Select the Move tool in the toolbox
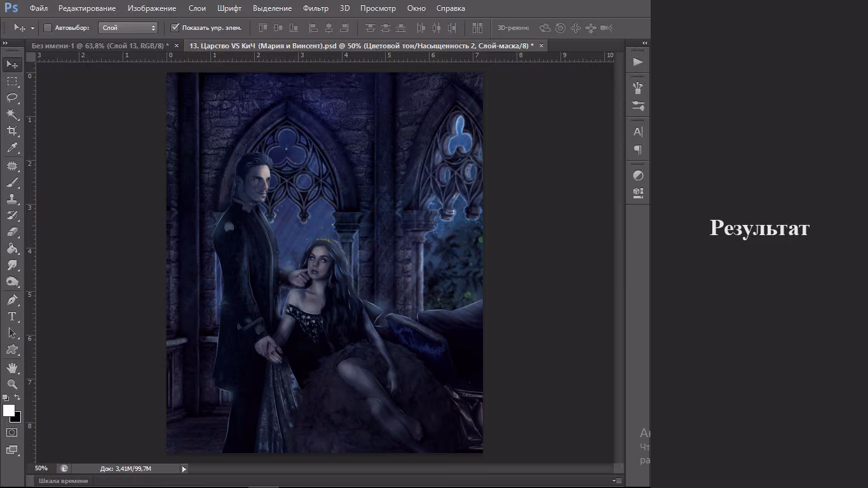Image resolution: width=868 pixels, height=488 pixels. 12,64
